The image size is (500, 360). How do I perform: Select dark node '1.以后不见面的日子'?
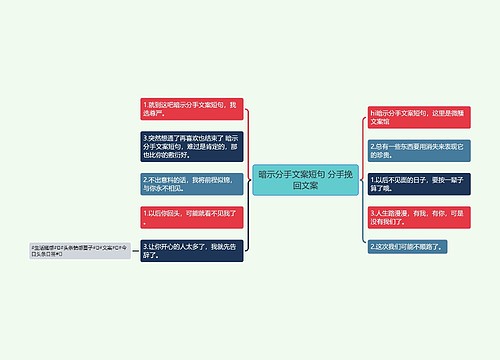click(419, 184)
